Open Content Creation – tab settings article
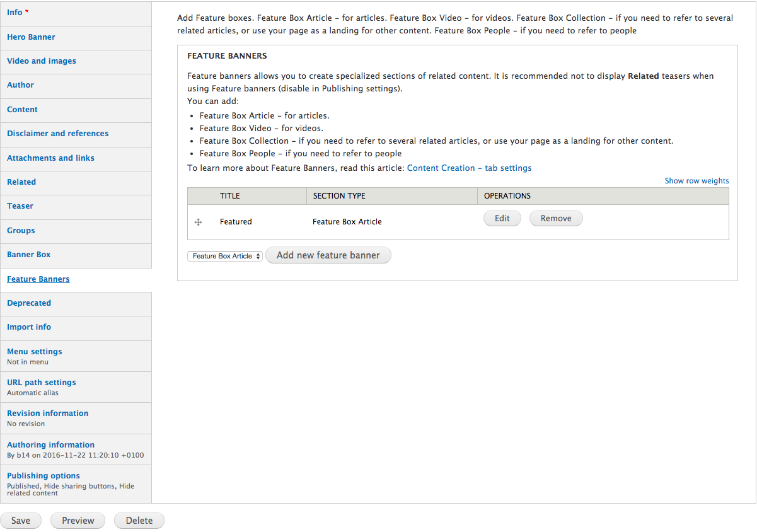 469,168
